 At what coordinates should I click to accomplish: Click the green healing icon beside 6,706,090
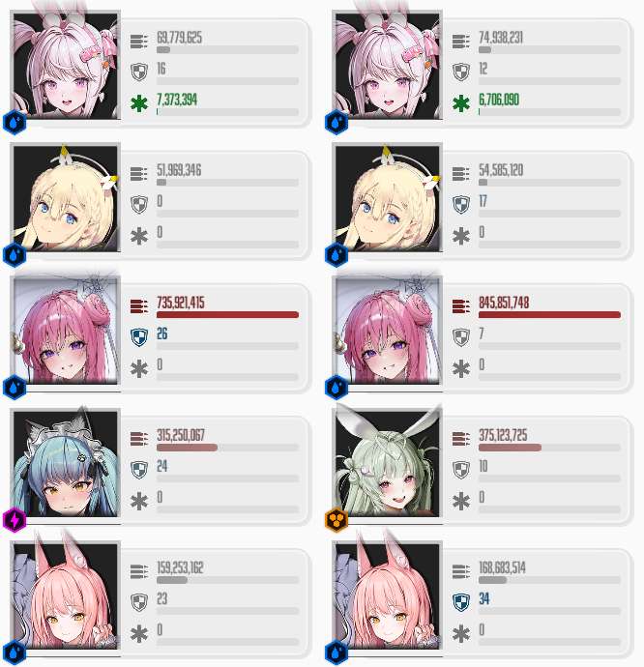click(x=461, y=103)
